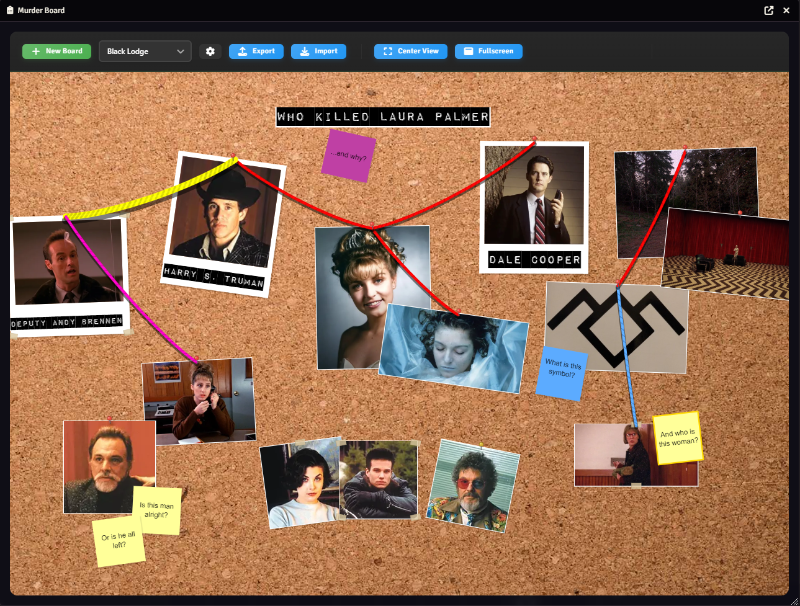Click the pop-out window icon in title bar
Image resolution: width=800 pixels, height=606 pixels.
coord(769,10)
